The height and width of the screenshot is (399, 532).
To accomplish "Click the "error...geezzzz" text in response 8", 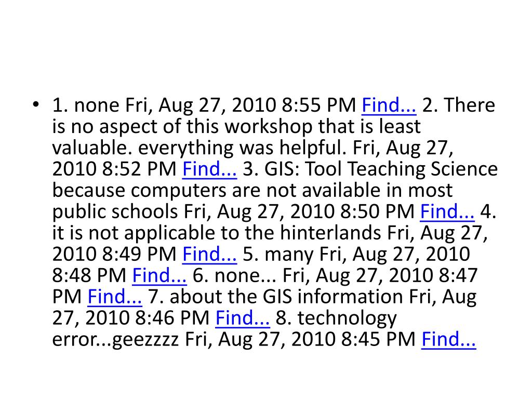I will pos(115,340).
